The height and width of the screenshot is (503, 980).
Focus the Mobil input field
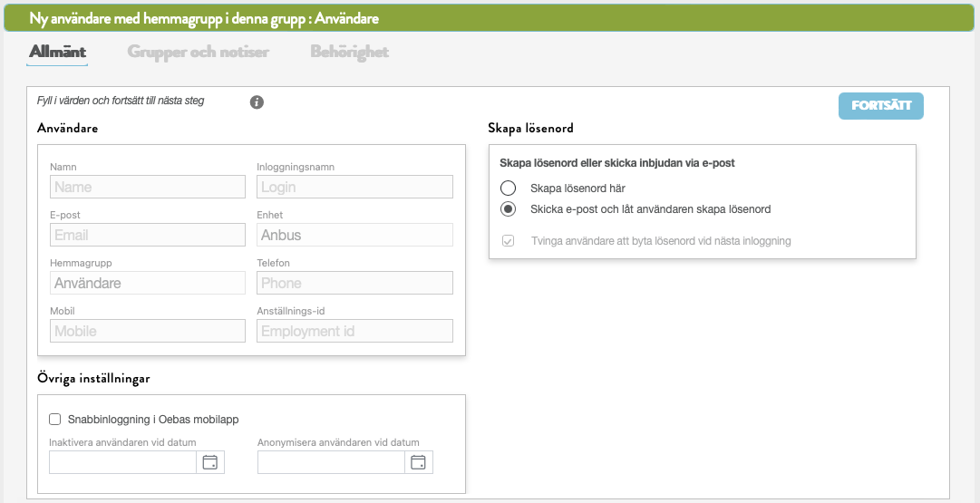coord(148,331)
